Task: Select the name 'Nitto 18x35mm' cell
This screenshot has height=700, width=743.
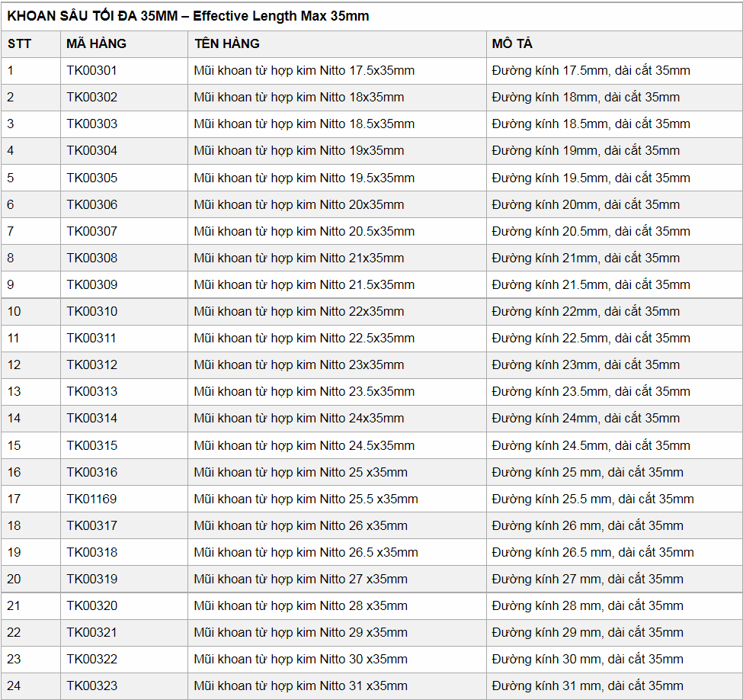Action: (299, 97)
